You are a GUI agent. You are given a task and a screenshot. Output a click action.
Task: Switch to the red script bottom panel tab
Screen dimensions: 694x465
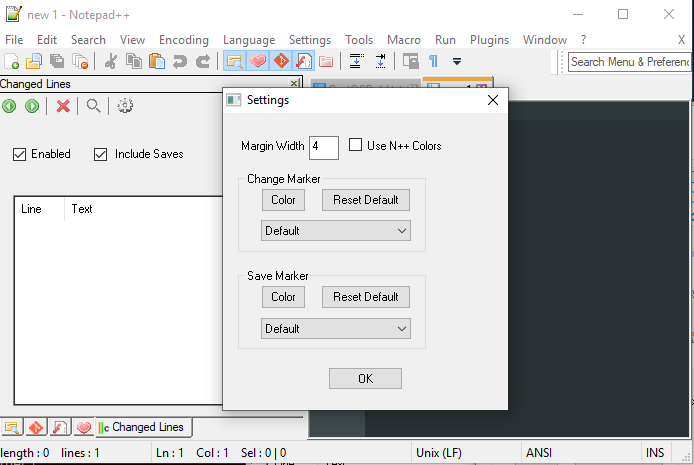pos(60,427)
